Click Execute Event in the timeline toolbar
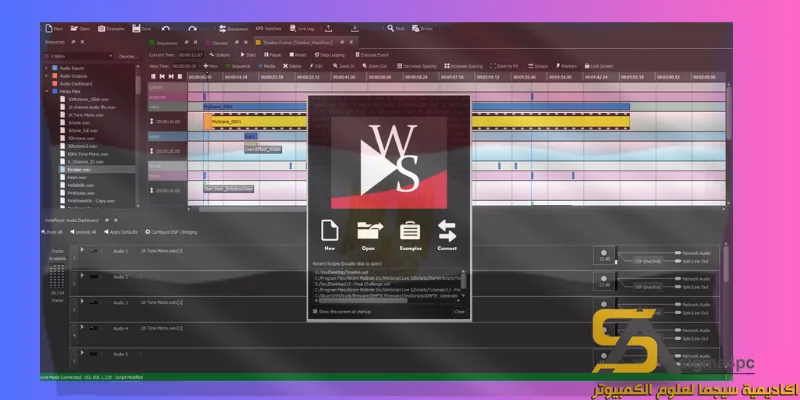This screenshot has height=400, width=800. (x=372, y=55)
